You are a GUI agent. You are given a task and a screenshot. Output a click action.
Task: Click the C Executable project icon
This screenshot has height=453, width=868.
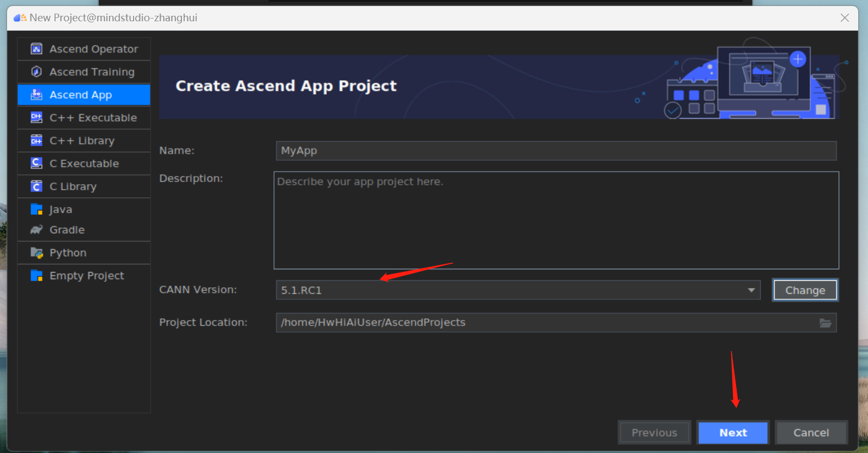pos(37,164)
